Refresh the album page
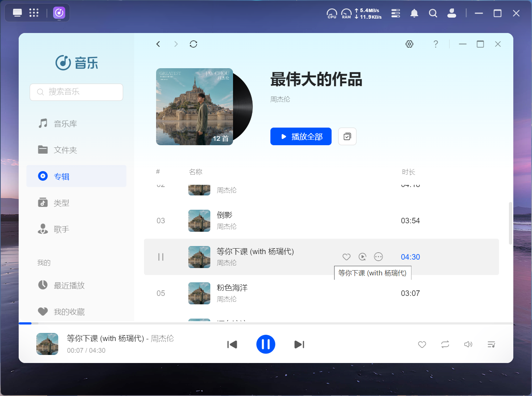This screenshot has height=396, width=532. pos(193,44)
